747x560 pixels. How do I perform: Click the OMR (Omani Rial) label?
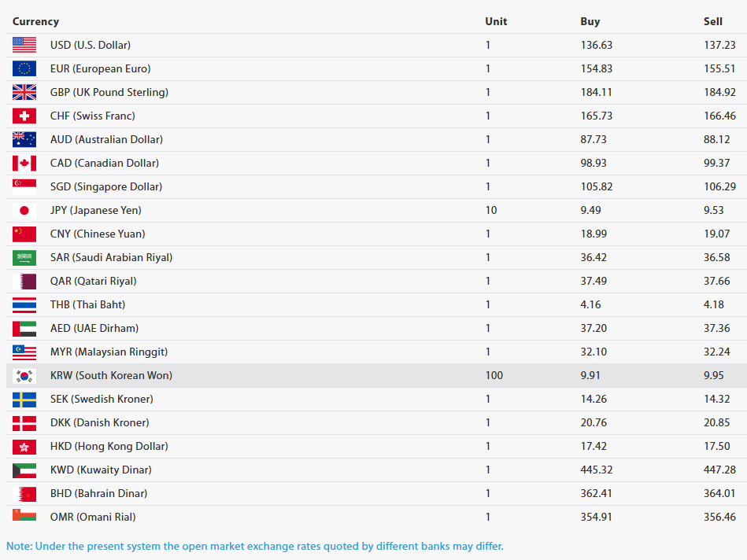tap(93, 517)
